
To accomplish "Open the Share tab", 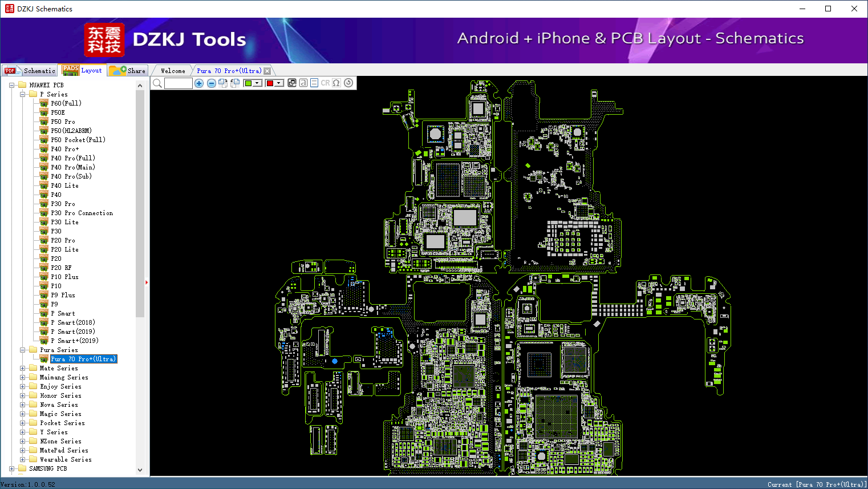I will pos(128,71).
